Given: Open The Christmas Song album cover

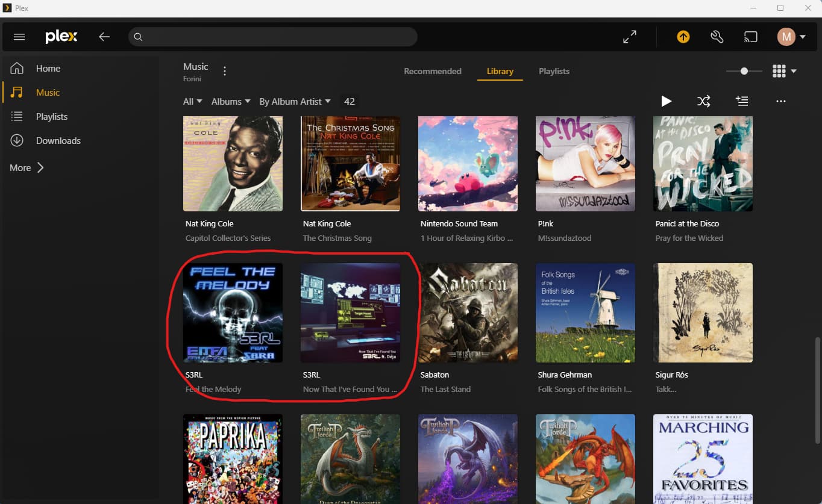Looking at the screenshot, I should 351,164.
